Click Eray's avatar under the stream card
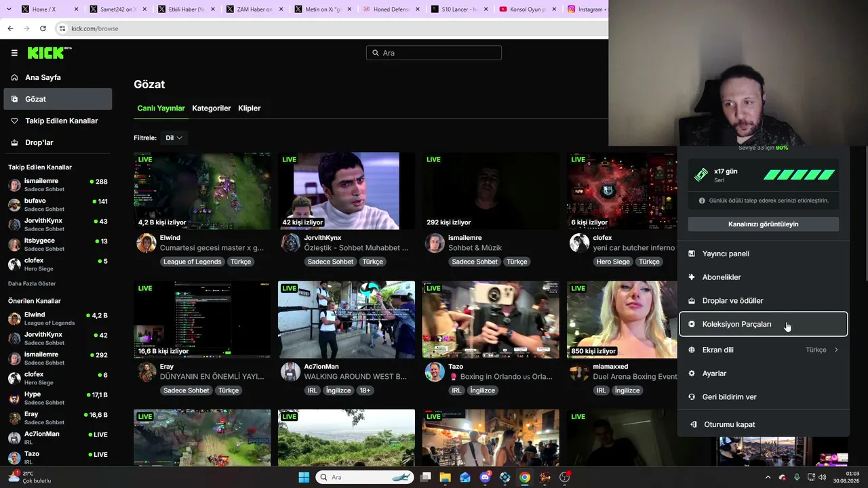 point(146,372)
